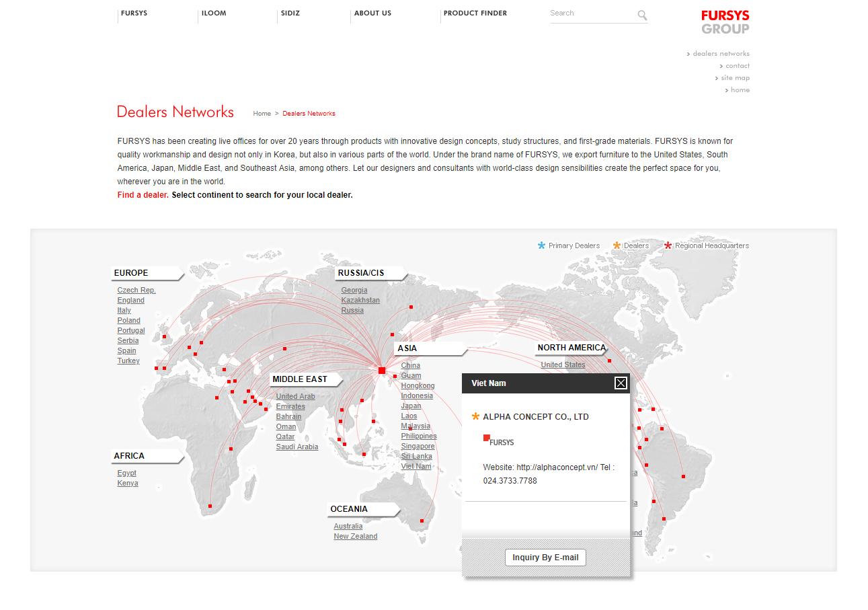Viewport: 868px width, 610px height.
Task: Open Guam dealer link
Action: [x=411, y=376]
